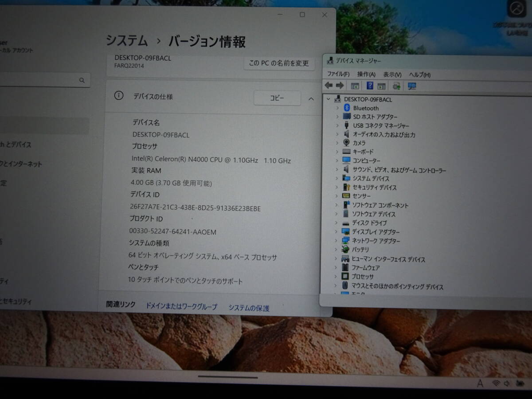Click the device ID 26F27A7E-21C3-438E-8D25-91336E23BEBE
Screen dimensions: 532x399
point(196,208)
